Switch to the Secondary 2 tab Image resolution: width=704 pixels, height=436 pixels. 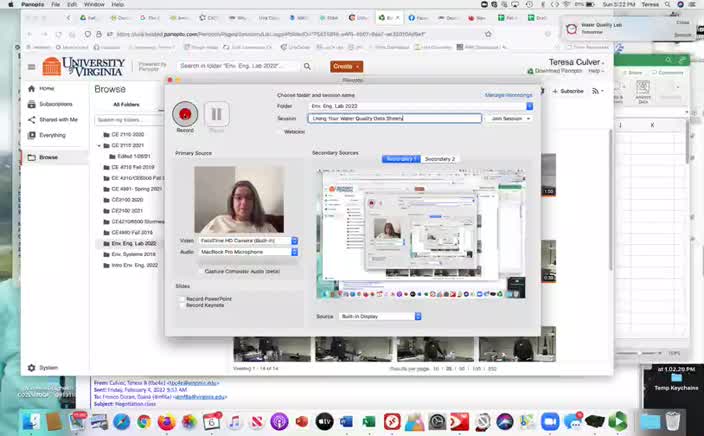pyautogui.click(x=440, y=159)
